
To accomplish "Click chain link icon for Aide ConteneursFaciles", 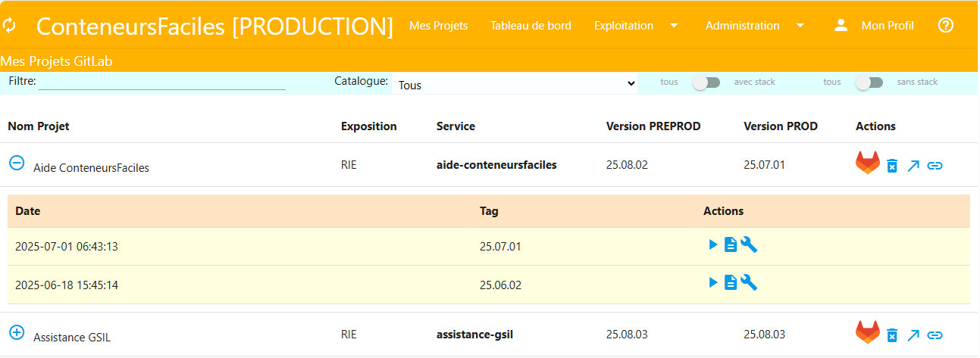I will [x=935, y=166].
